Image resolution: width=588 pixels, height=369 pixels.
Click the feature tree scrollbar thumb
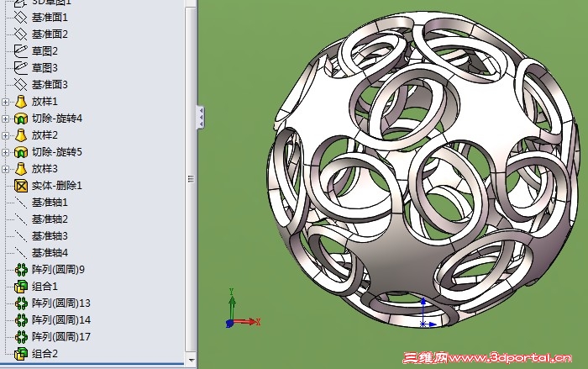click(191, 179)
